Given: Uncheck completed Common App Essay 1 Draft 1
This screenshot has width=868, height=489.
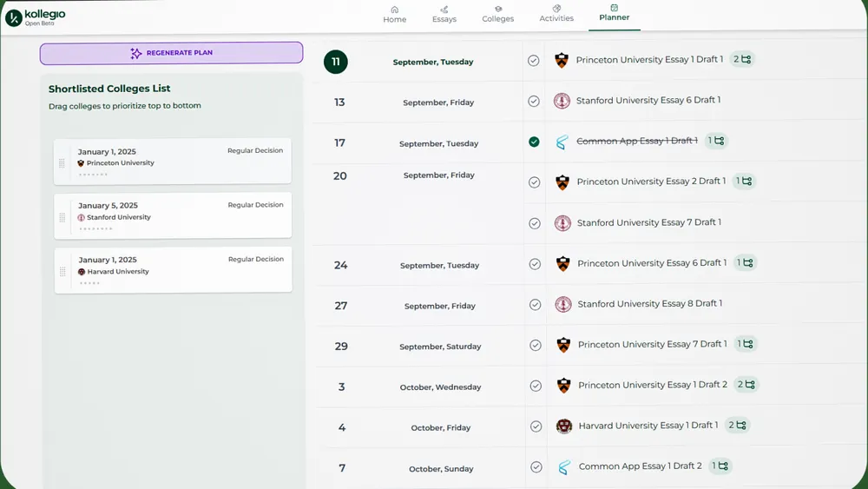Looking at the screenshot, I should (534, 142).
